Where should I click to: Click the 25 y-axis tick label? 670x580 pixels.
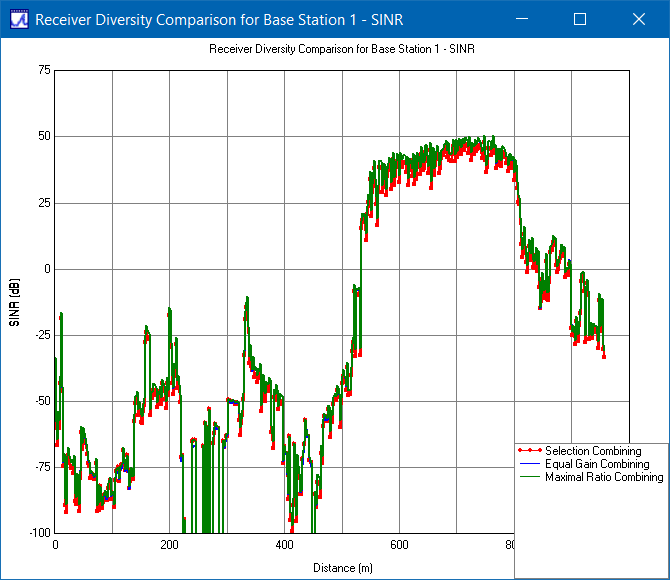click(44, 203)
